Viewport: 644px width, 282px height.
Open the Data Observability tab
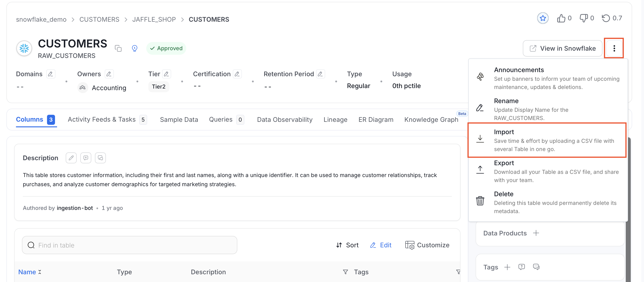285,120
